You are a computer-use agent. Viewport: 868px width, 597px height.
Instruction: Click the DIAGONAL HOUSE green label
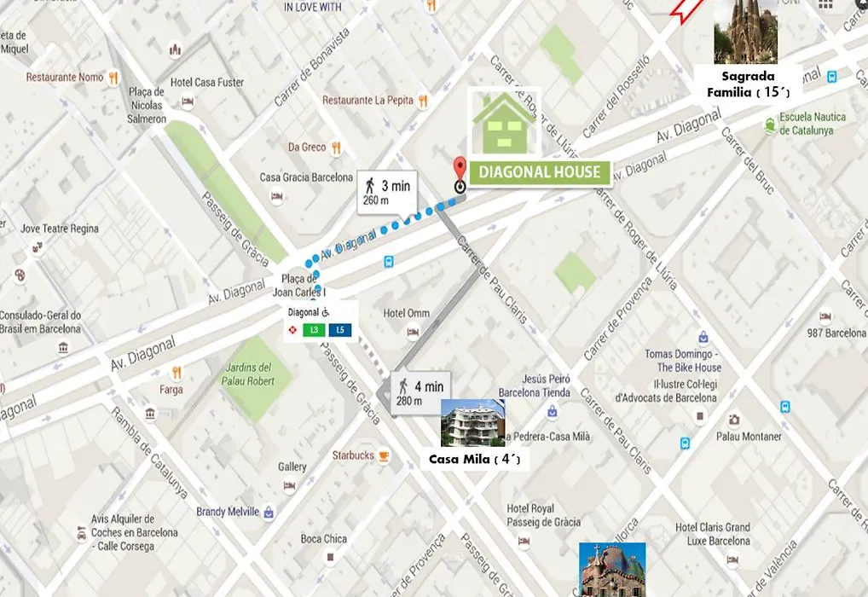(540, 172)
